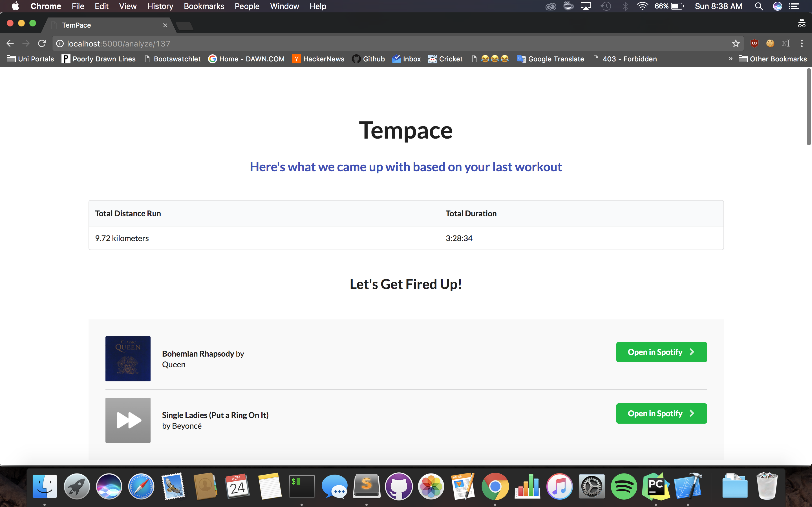Open Chrome three-dot menu

click(x=802, y=44)
